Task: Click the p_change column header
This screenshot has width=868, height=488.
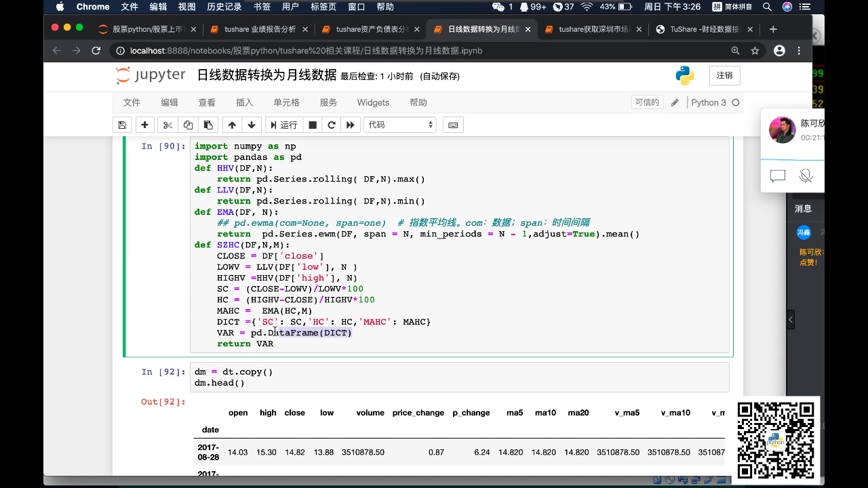Action: click(471, 413)
